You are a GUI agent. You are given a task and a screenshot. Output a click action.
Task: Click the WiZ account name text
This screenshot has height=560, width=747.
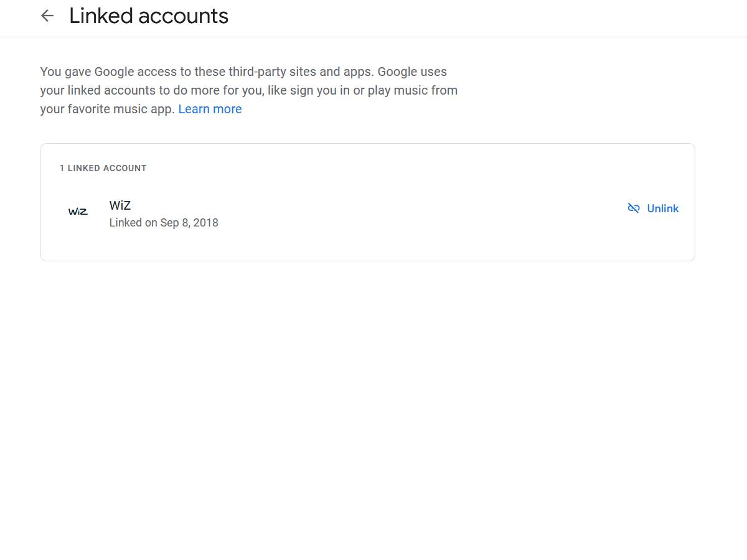[120, 205]
